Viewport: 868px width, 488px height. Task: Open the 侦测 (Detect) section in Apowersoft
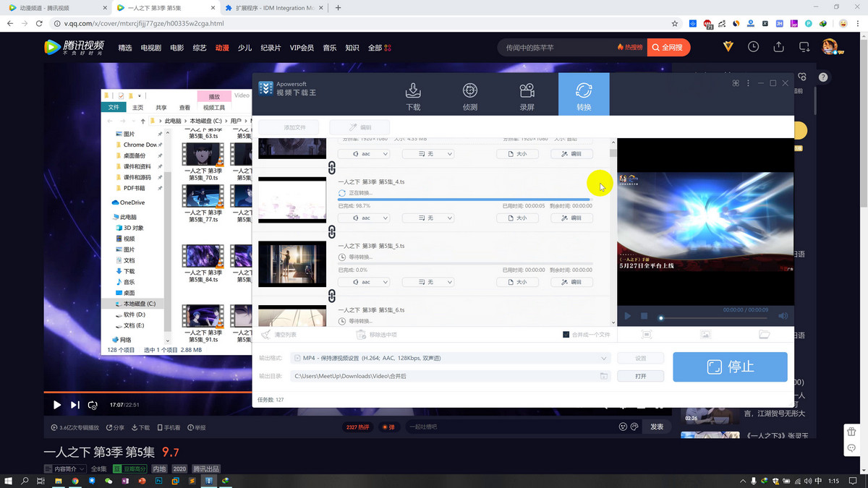[x=469, y=94]
